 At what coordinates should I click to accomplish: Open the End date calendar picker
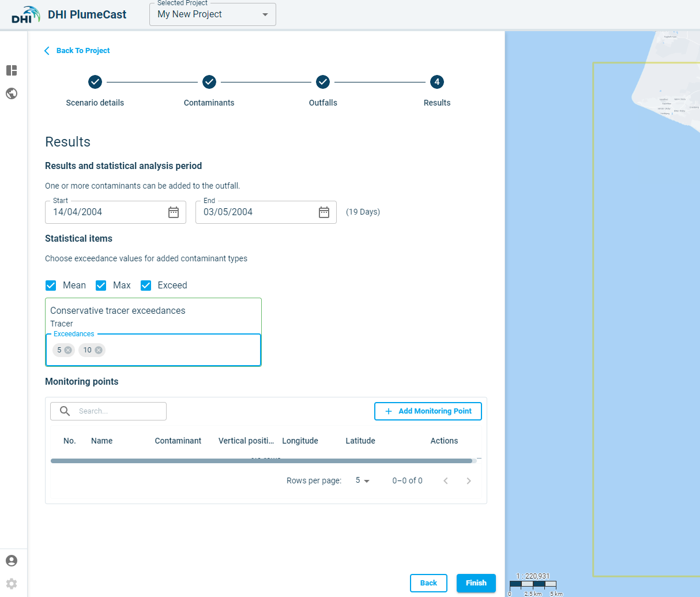tap(324, 212)
